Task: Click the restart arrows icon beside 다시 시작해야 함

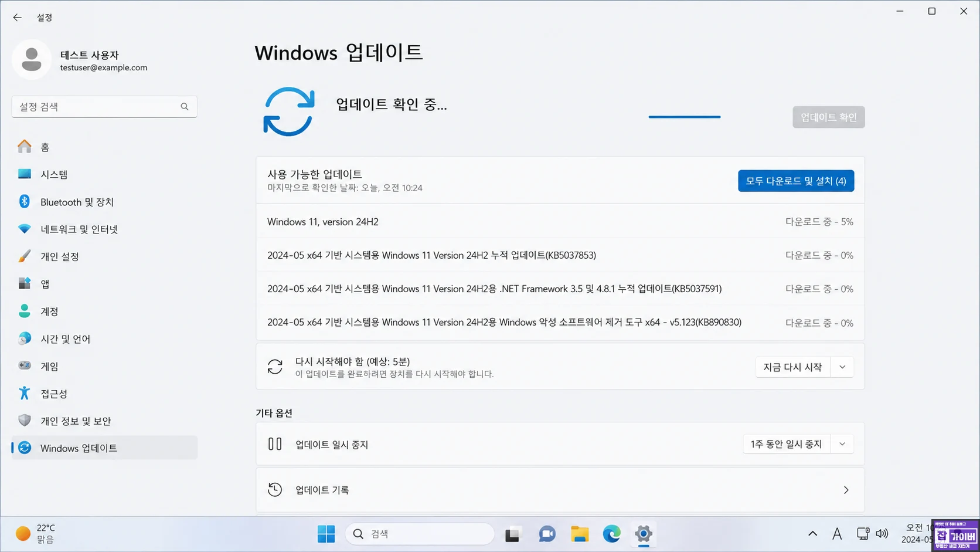Action: (275, 367)
